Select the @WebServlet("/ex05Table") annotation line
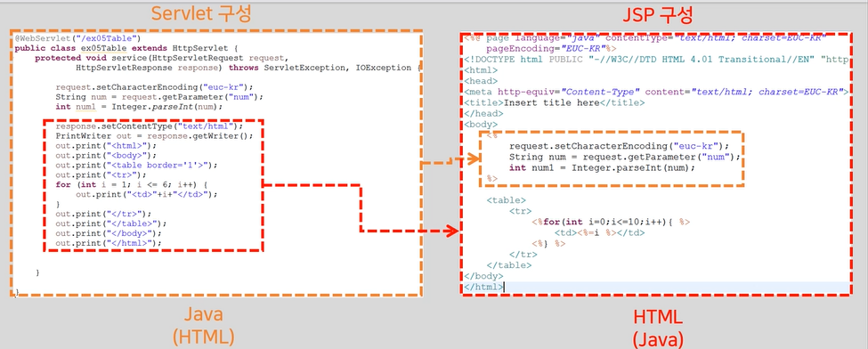This screenshot has height=349, width=868. click(78, 39)
